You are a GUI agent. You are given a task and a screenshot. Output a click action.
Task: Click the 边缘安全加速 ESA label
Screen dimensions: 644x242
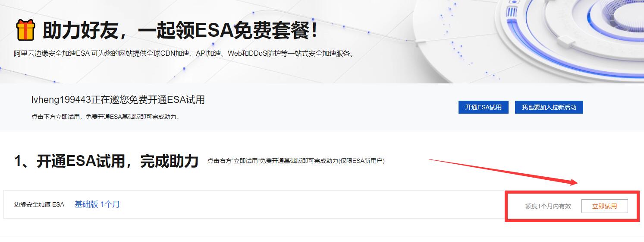point(39,204)
